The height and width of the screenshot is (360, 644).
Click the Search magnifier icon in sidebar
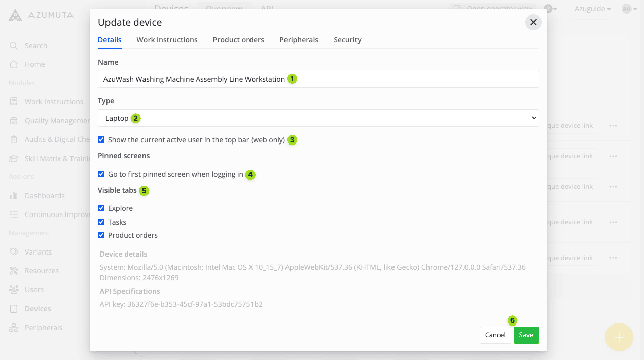[x=14, y=46]
